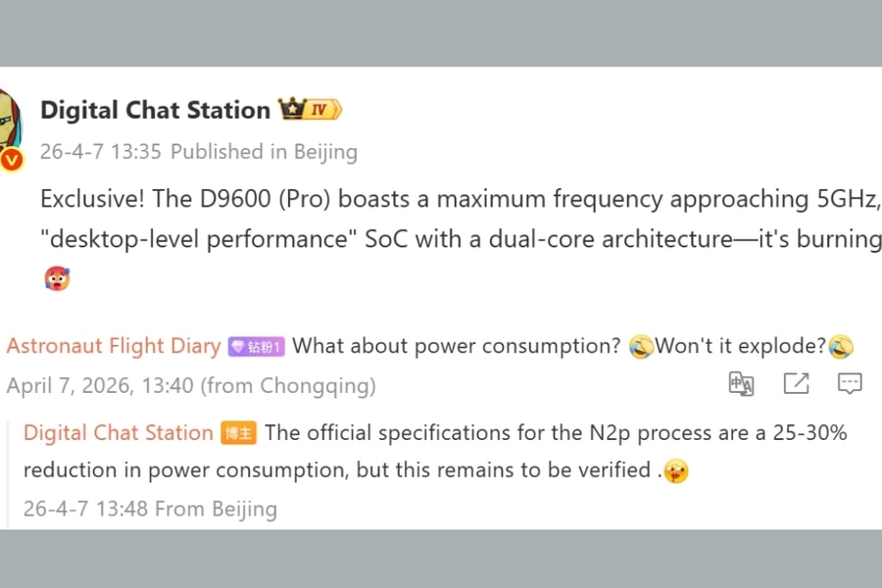Click the crown level IV badge
882x588 pixels.
[x=310, y=110]
